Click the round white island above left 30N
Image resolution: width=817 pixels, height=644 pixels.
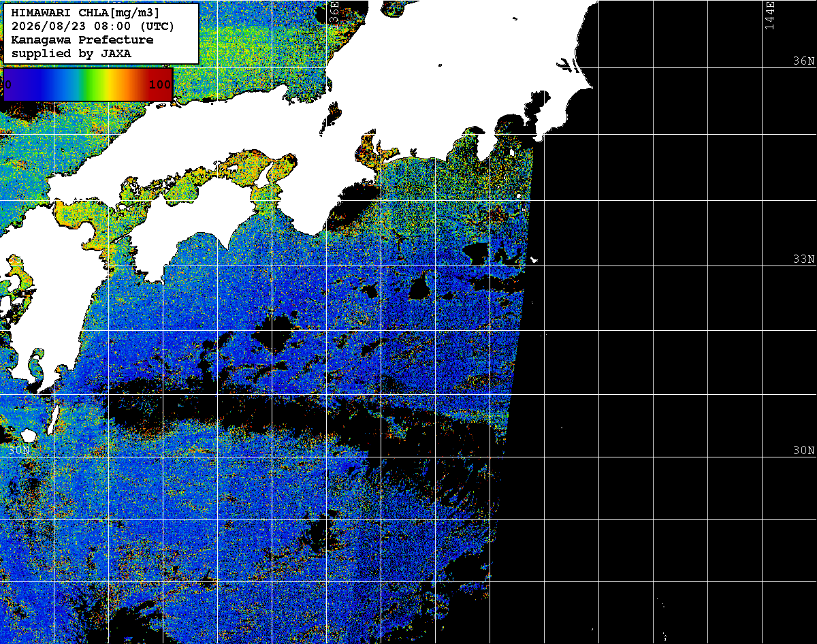28,435
